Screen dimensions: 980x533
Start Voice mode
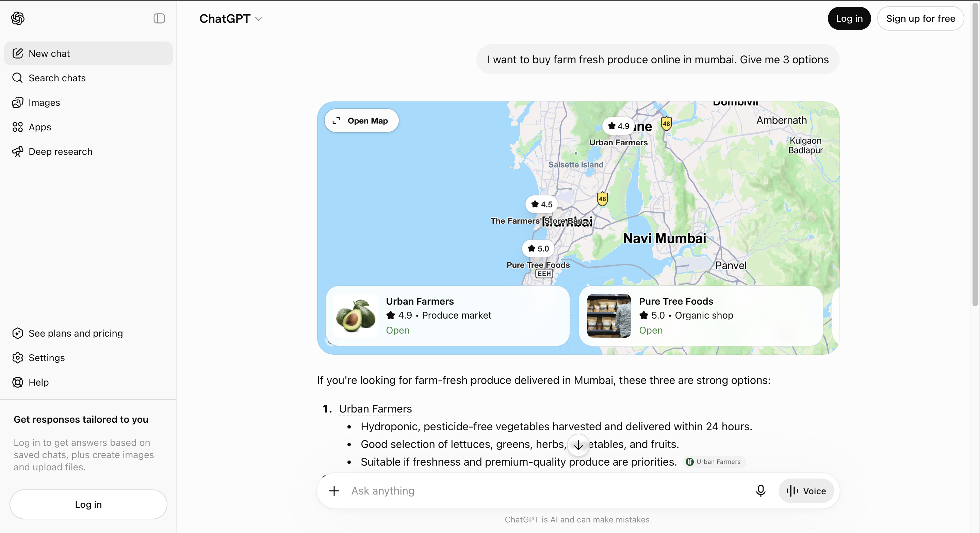[806, 491]
